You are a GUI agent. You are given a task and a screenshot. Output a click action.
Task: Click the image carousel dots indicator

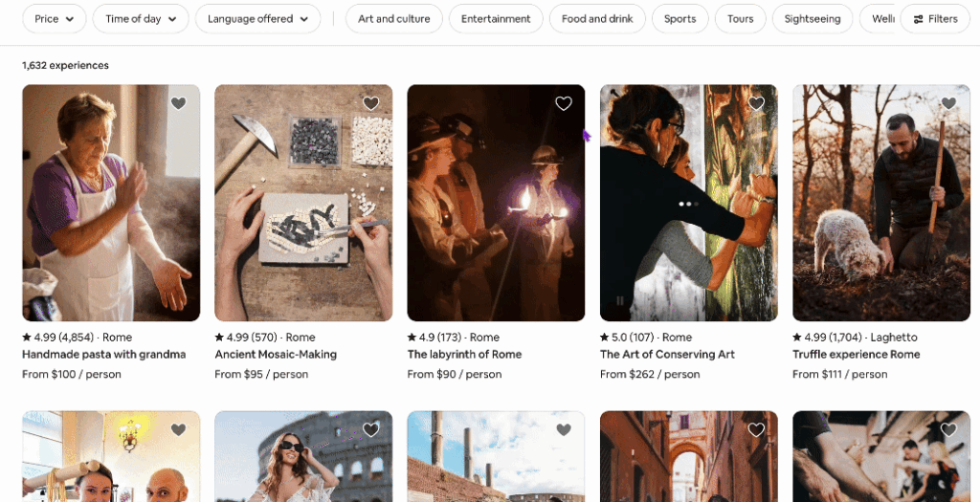(x=689, y=204)
